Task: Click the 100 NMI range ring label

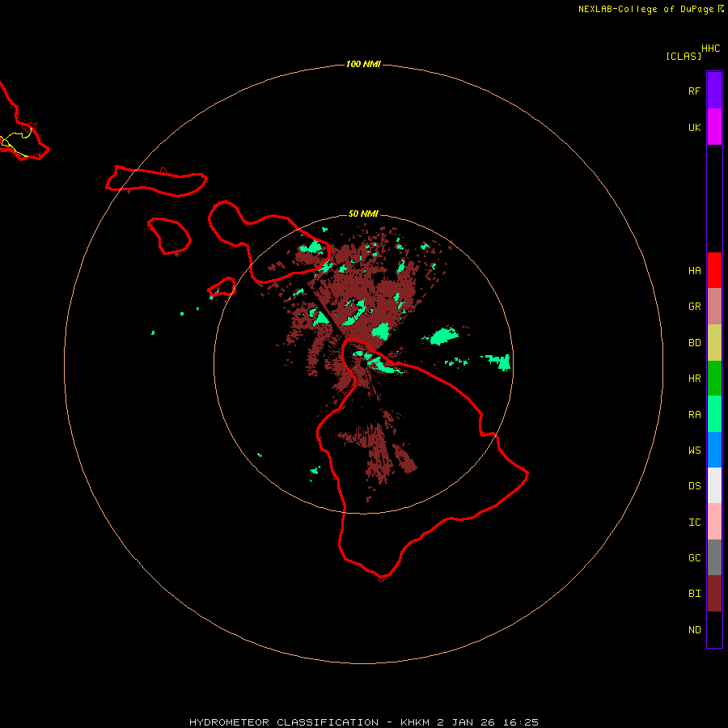Action: point(363,64)
